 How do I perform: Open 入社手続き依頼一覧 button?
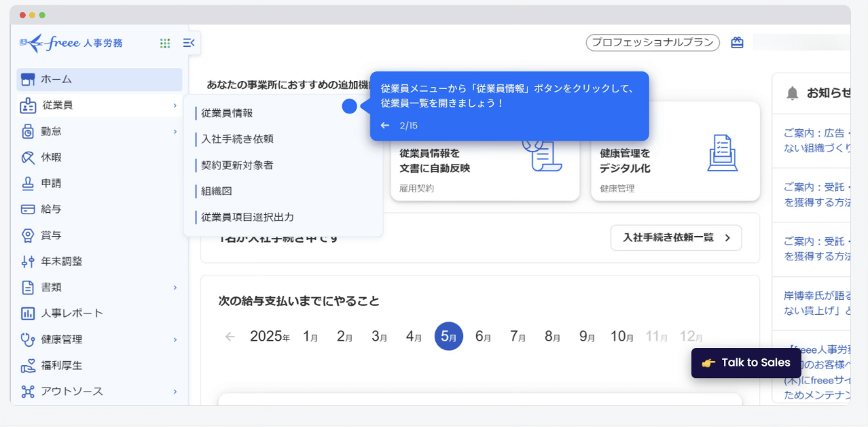pos(676,238)
